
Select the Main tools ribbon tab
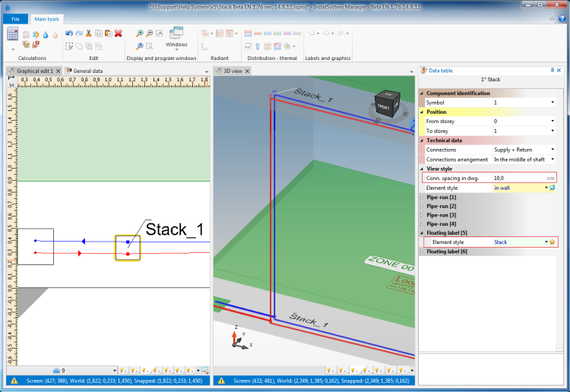click(x=46, y=19)
